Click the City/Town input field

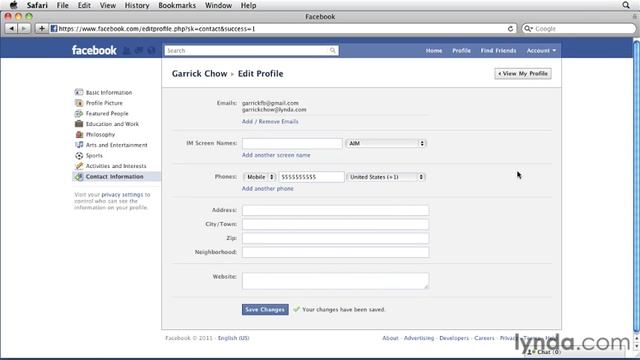(x=335, y=224)
